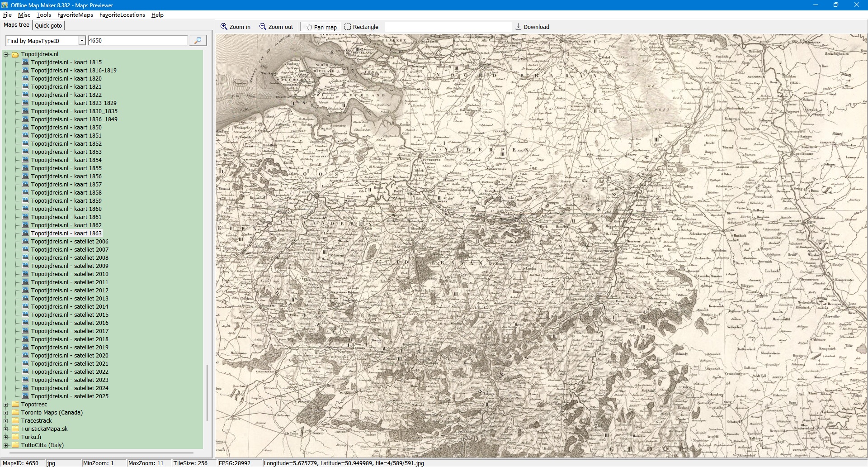The image size is (868, 467).
Task: Open the FavoriteLocations menu
Action: (122, 15)
